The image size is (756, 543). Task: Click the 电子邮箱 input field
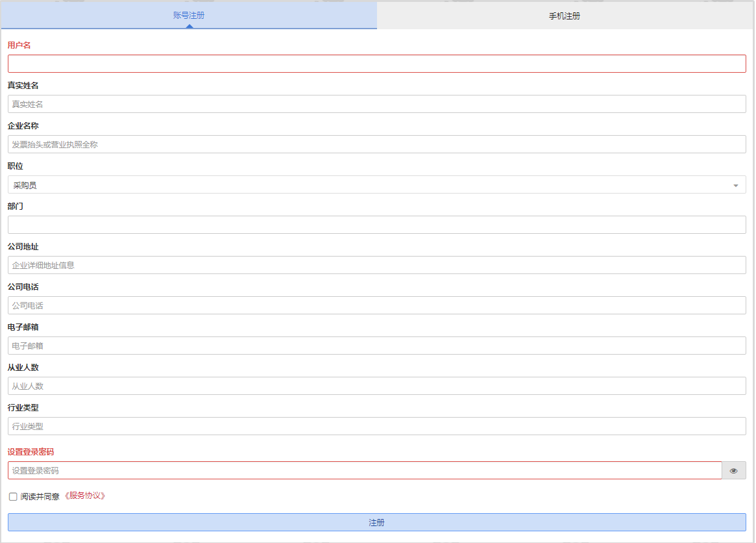coord(376,346)
